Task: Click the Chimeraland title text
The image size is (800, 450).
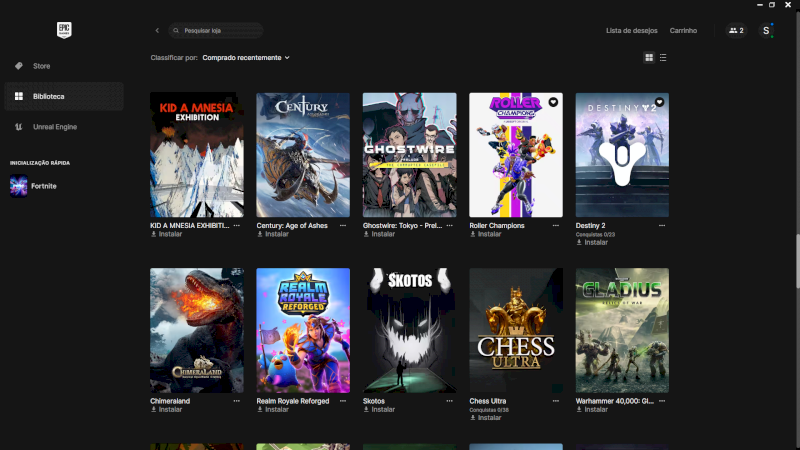Action: point(170,401)
